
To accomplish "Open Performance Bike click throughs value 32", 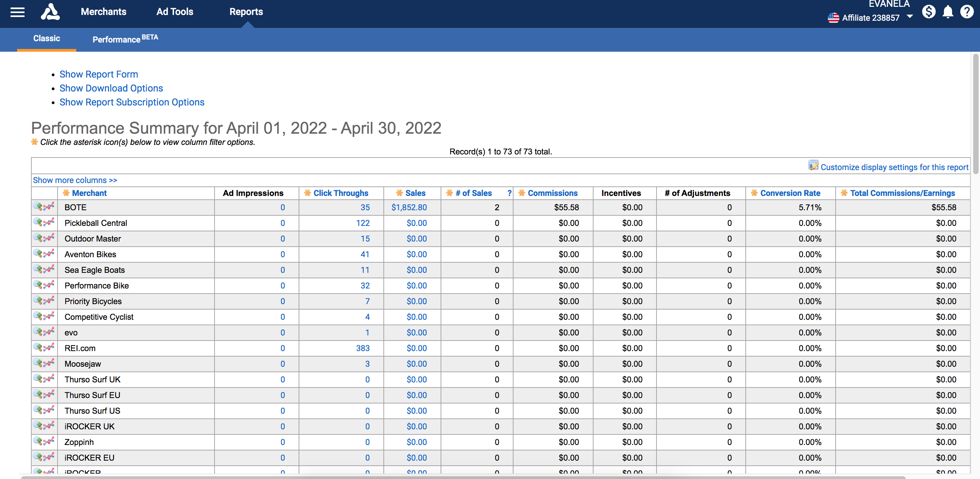I will pos(365,285).
